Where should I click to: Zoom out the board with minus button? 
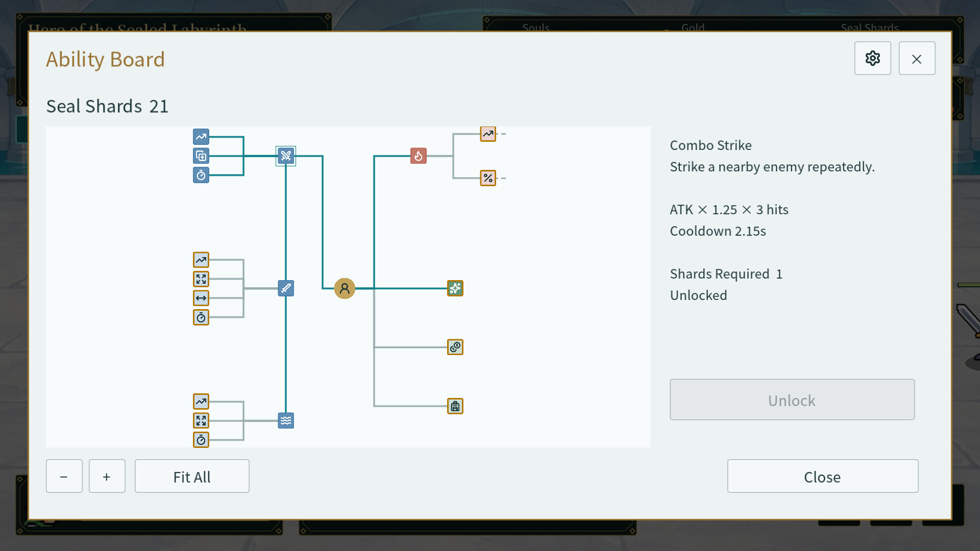tap(64, 476)
